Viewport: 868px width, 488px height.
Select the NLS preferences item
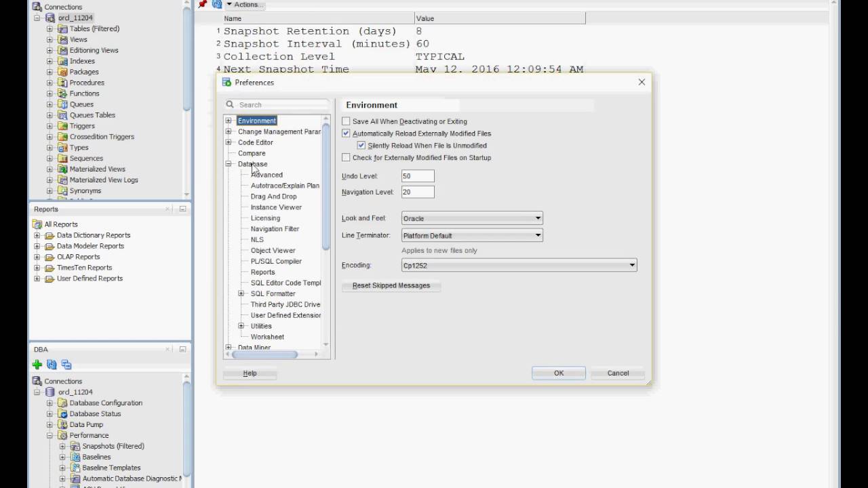257,240
